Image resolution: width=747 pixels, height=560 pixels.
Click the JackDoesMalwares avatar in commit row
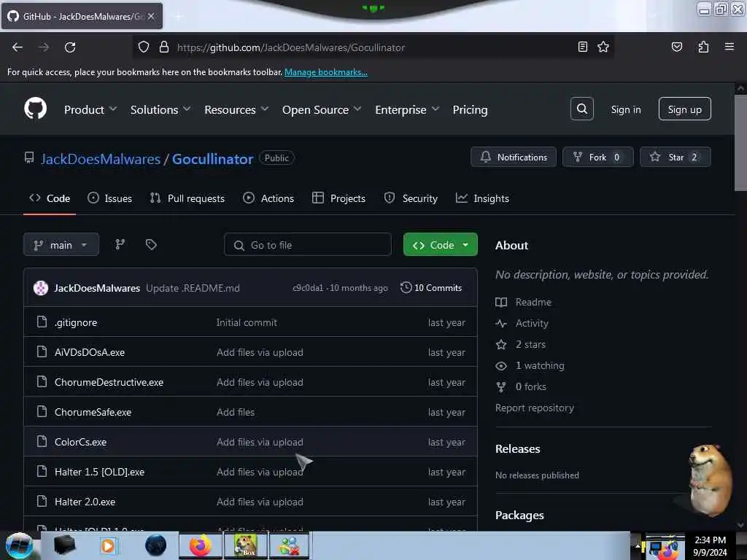(41, 287)
